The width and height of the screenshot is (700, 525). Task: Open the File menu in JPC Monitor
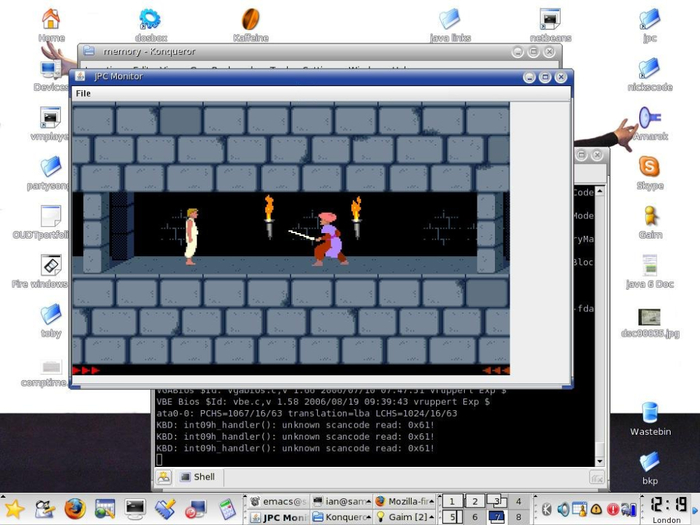(83, 93)
